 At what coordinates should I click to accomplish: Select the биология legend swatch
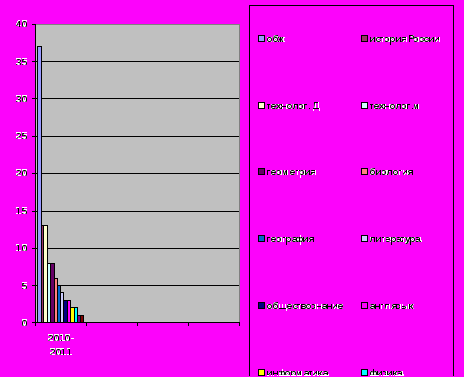(364, 172)
